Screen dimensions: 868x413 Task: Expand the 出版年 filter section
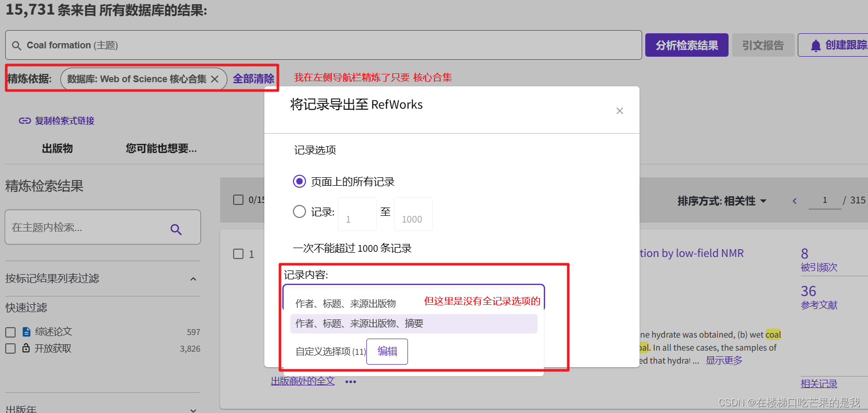coord(193,410)
